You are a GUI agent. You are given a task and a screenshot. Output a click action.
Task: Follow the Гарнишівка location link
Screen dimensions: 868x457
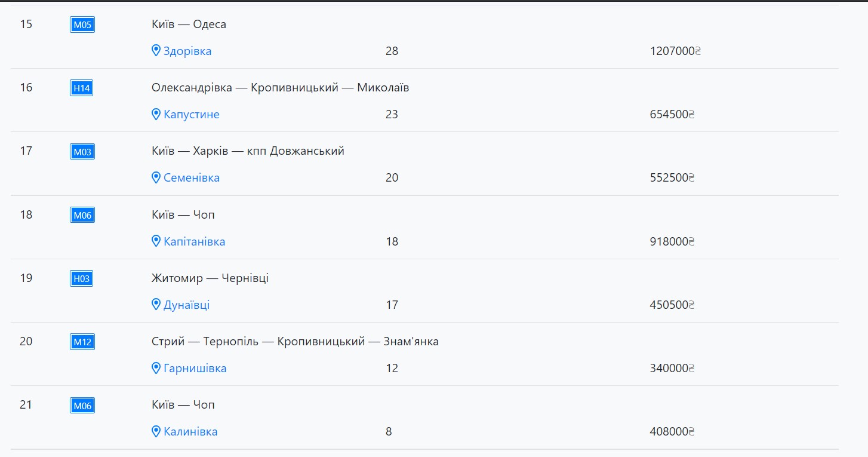pyautogui.click(x=195, y=368)
